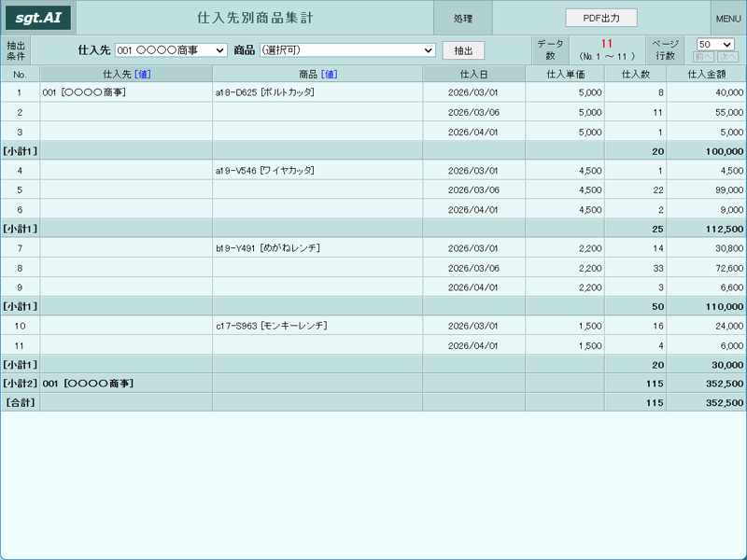Click row number 6
The width and height of the screenshot is (747, 560).
pyautogui.click(x=20, y=209)
